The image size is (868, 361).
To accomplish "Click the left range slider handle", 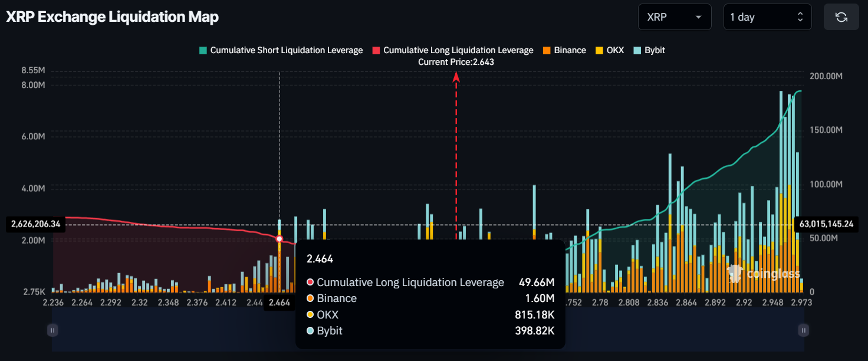I will point(52,330).
